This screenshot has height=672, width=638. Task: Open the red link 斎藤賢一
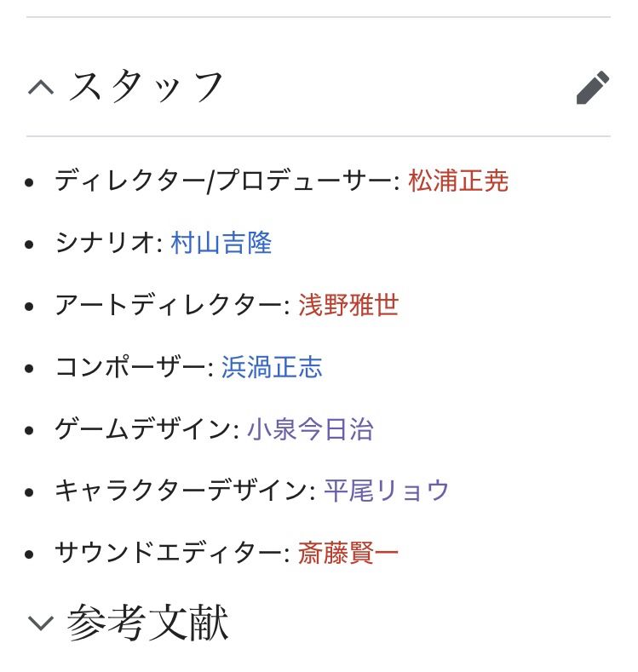(348, 553)
